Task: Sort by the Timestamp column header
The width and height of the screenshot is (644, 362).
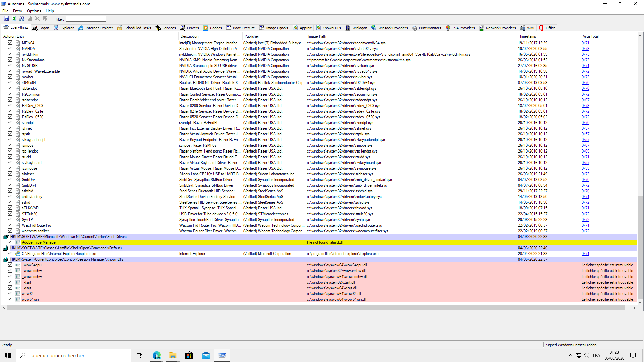Action: (528, 36)
